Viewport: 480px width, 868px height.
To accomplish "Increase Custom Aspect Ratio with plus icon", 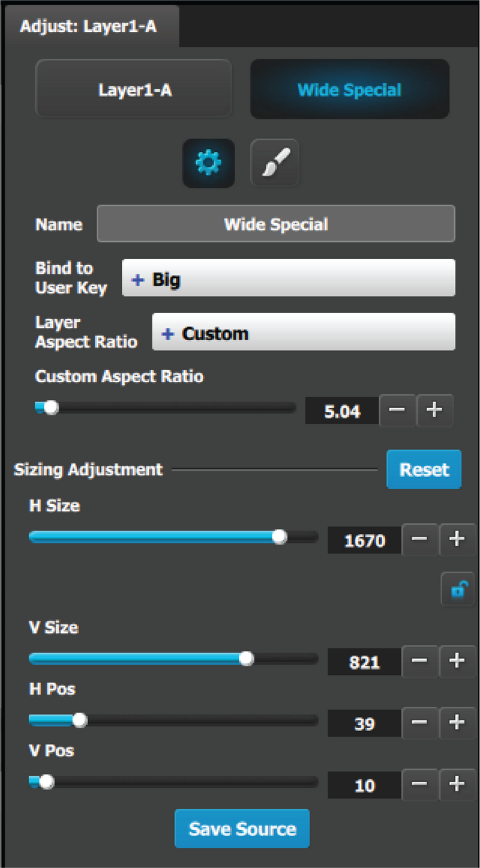I will (435, 410).
